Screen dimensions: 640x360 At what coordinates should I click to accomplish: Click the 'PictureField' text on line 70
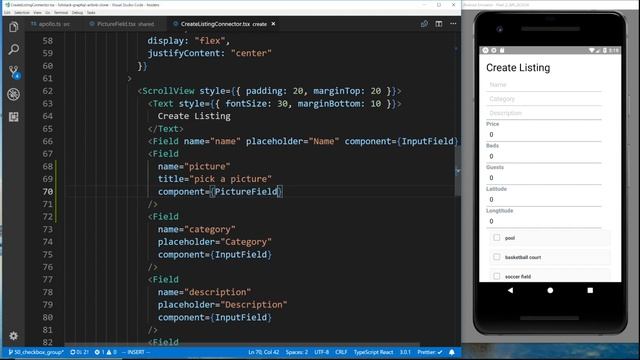(246, 191)
